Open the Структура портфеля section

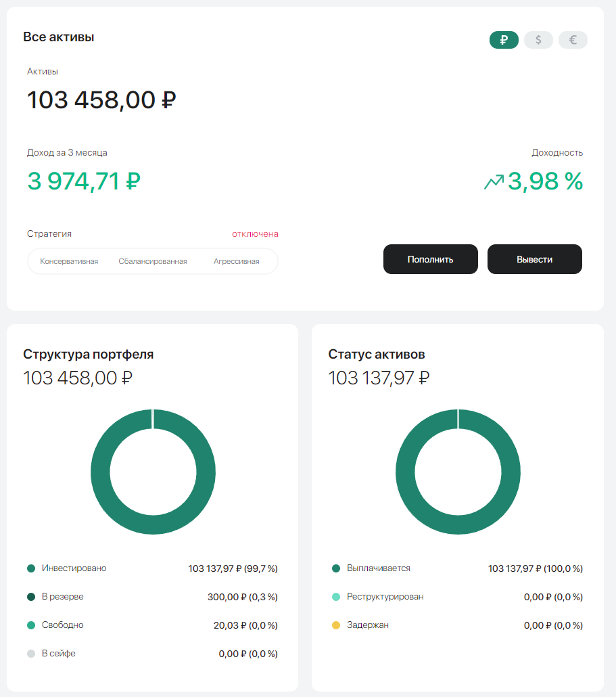tap(88, 353)
